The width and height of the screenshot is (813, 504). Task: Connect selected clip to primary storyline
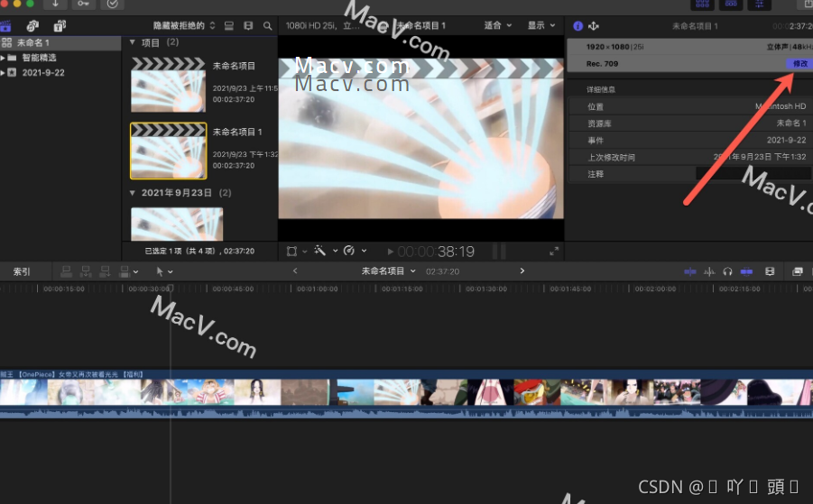[x=67, y=270]
